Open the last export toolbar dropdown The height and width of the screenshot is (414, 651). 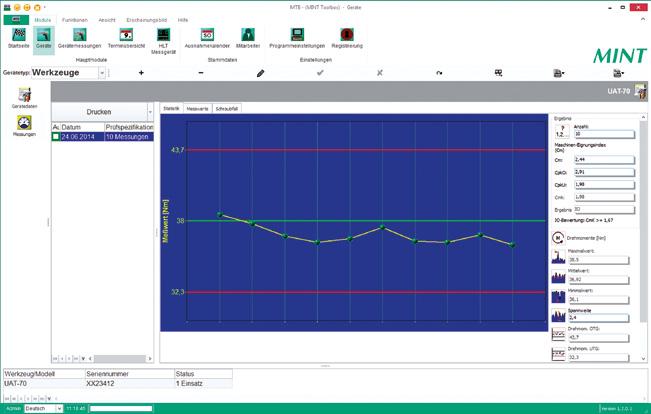[x=619, y=73]
